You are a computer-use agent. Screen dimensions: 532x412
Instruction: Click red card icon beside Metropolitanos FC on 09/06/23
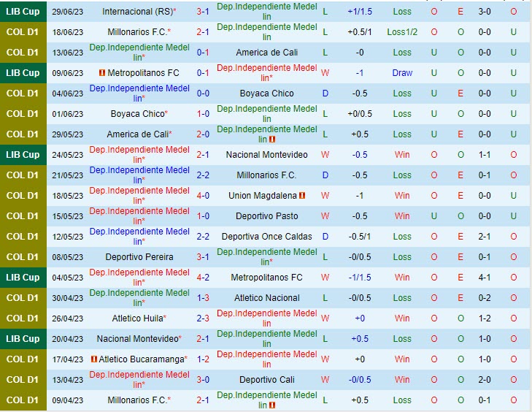tap(101, 73)
